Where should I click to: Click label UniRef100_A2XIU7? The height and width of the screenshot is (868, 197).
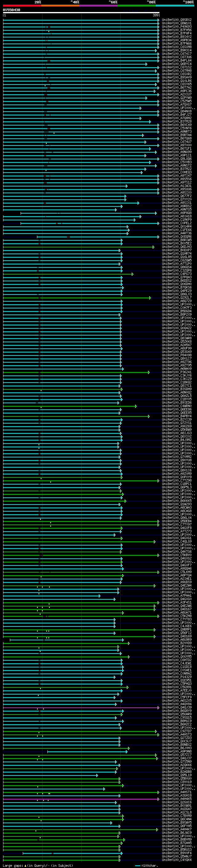[177, 94]
